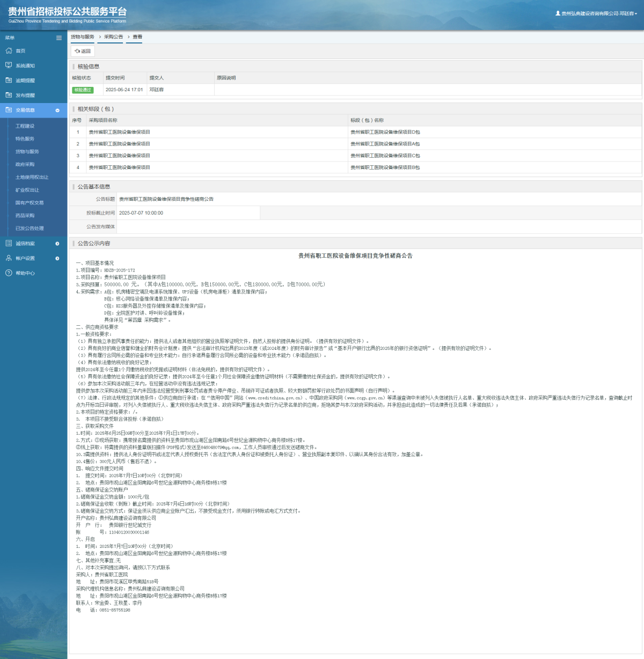Click the 帐户设置 person icon
The image size is (644, 659).
[x=9, y=258]
